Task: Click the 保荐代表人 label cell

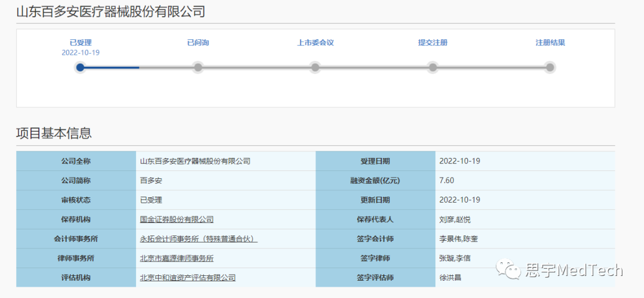Action: (376, 219)
